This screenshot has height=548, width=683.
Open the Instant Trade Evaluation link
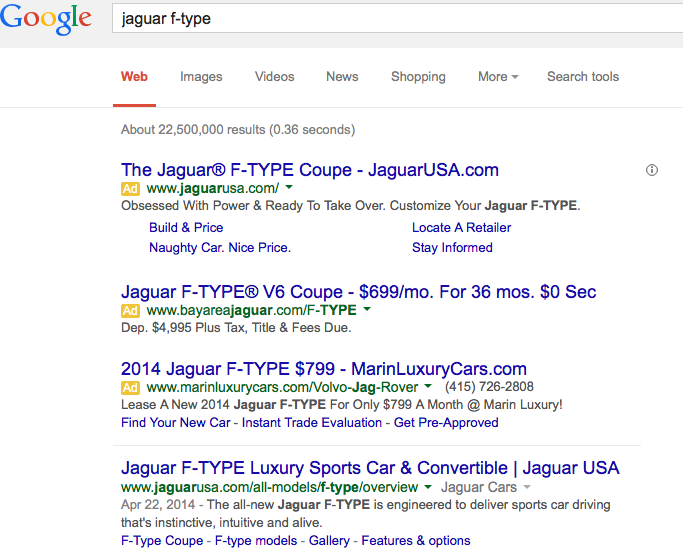pos(312,423)
